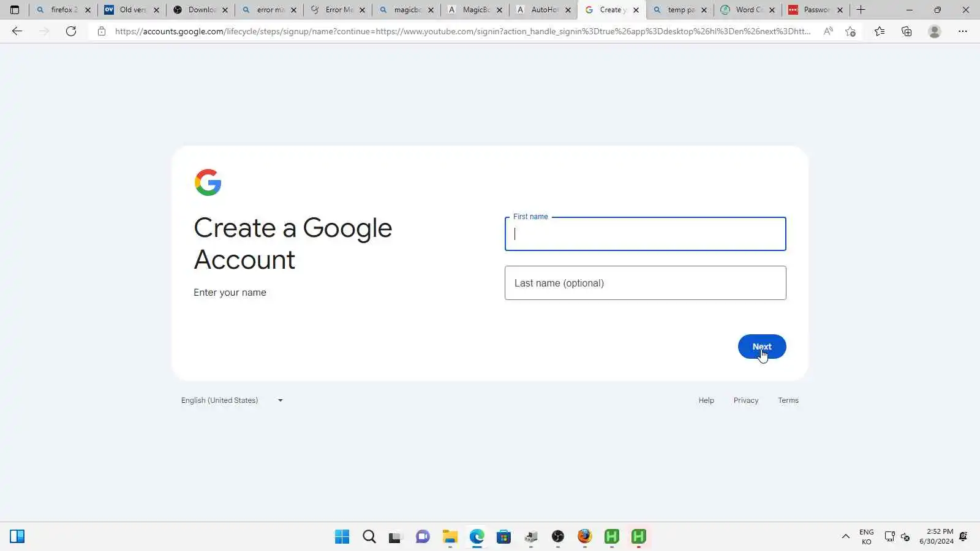Click the profile avatar icon
This screenshot has height=551, width=980.
point(935,31)
